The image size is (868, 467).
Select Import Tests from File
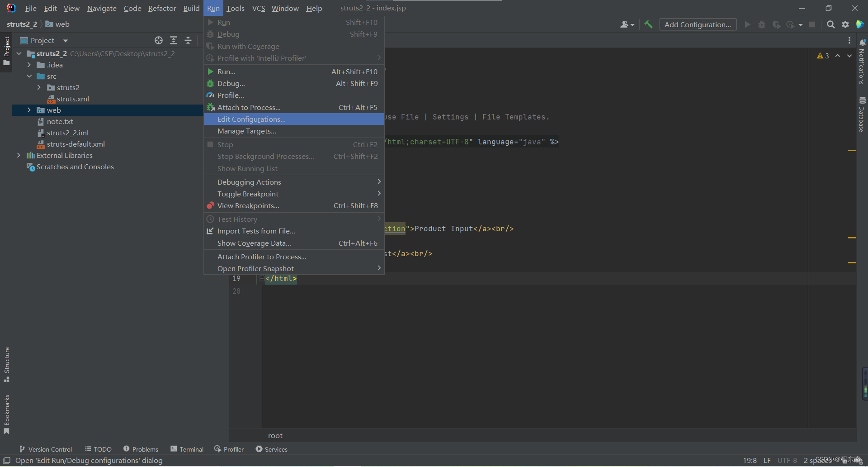click(294, 231)
